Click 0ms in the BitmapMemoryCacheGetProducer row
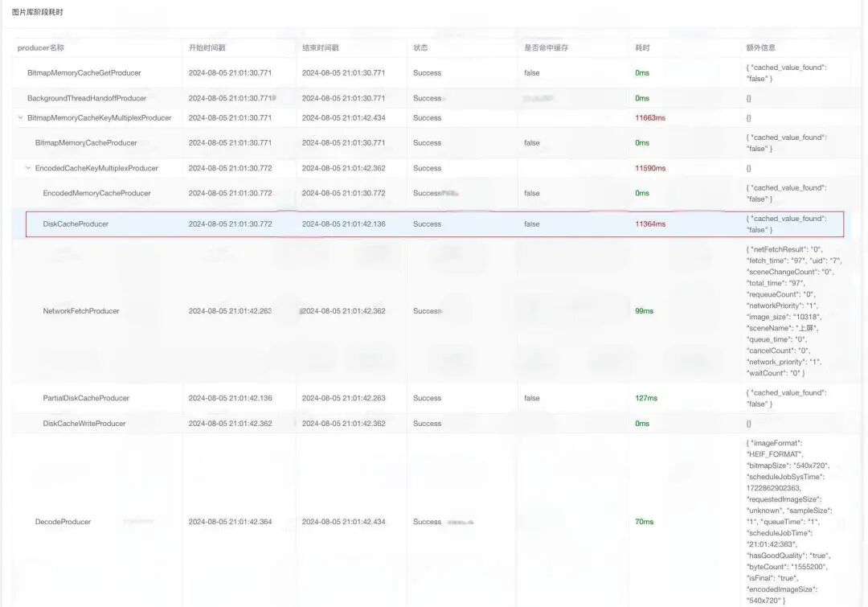This screenshot has width=868, height=607. pyautogui.click(x=642, y=72)
